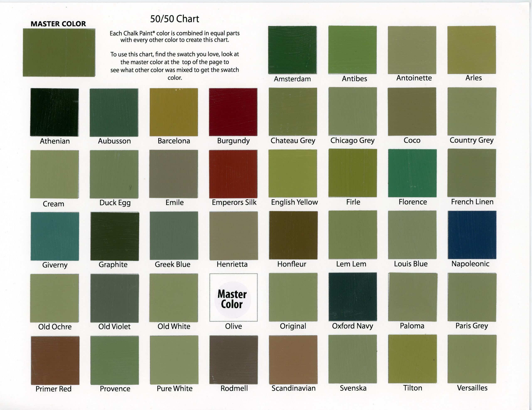The image size is (532, 410).
Task: Select the Emperors Silk red swatch
Action: [233, 174]
